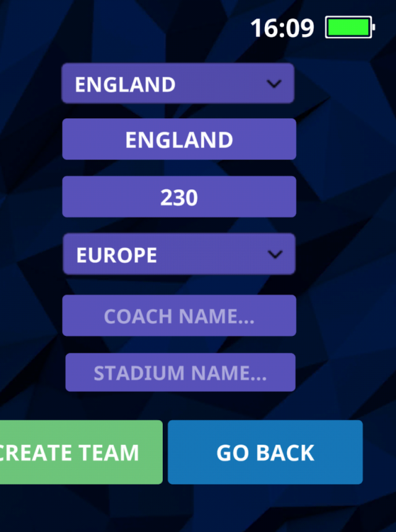Viewport: 396px width, 532px height.
Task: Click the chevron arrow on EUROPE dropdown
Action: (275, 254)
